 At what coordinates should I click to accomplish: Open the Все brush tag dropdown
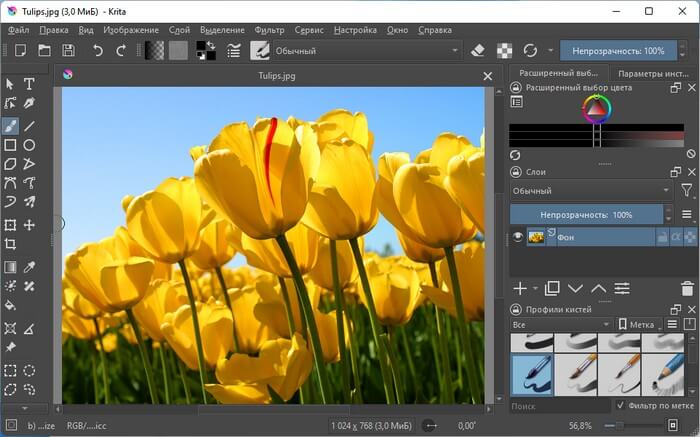561,325
